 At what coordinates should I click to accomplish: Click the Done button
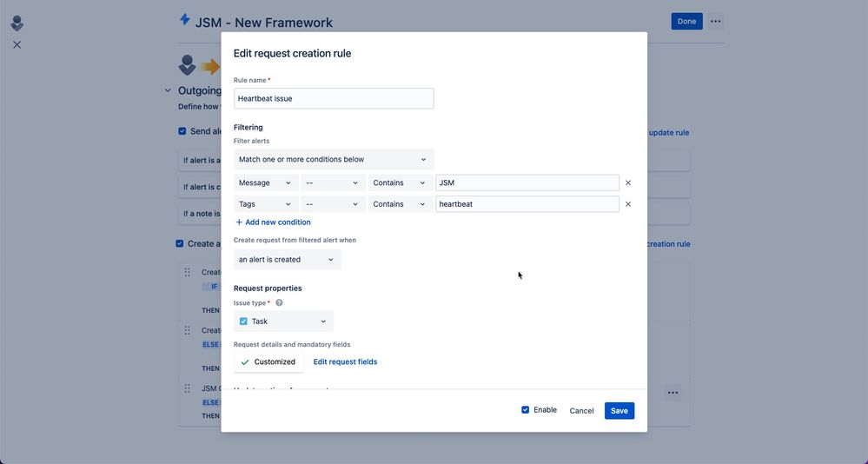(x=686, y=22)
